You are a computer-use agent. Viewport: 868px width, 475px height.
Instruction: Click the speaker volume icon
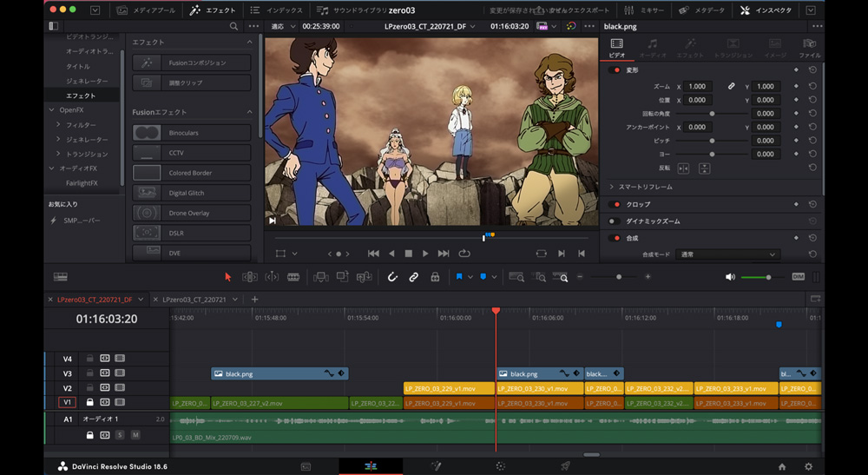tap(730, 277)
